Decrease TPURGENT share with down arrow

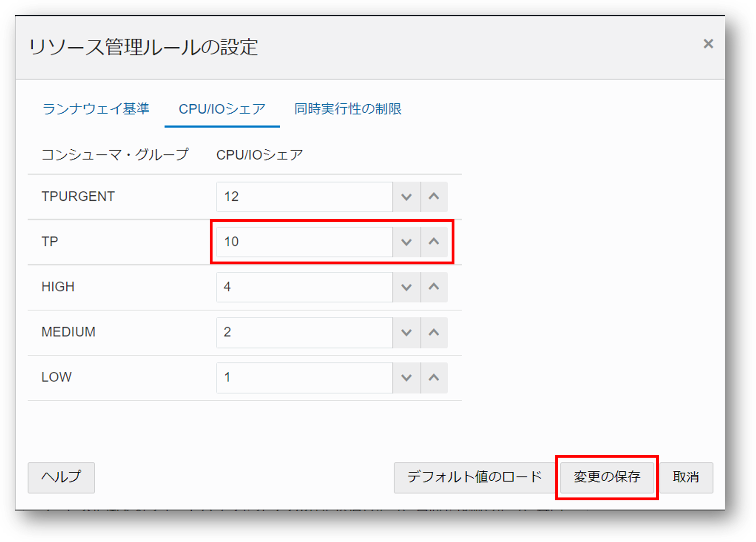click(407, 197)
